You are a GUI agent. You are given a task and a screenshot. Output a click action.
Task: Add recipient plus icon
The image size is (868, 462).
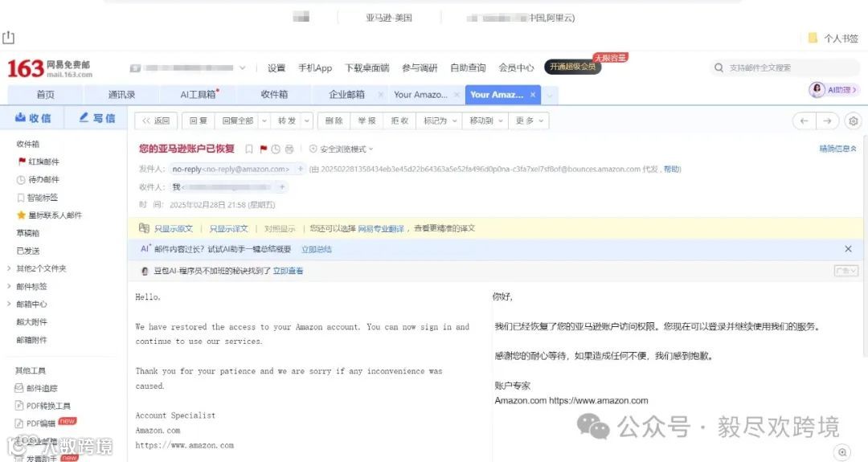pyautogui.click(x=282, y=187)
